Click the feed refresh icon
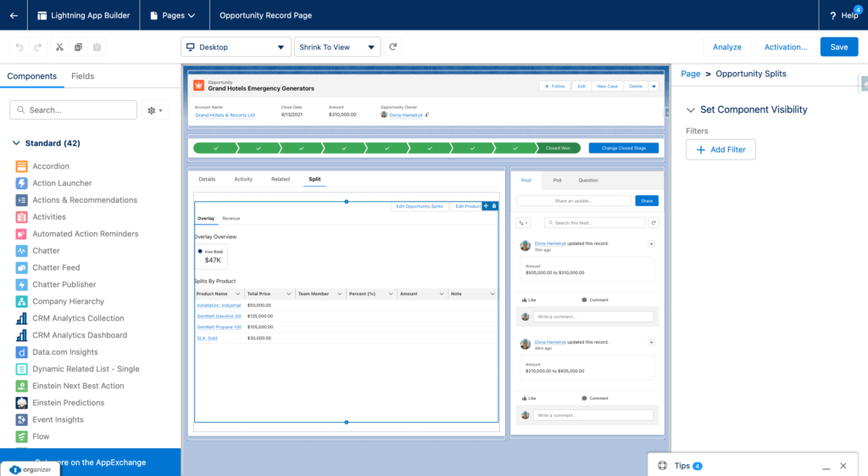 point(654,223)
